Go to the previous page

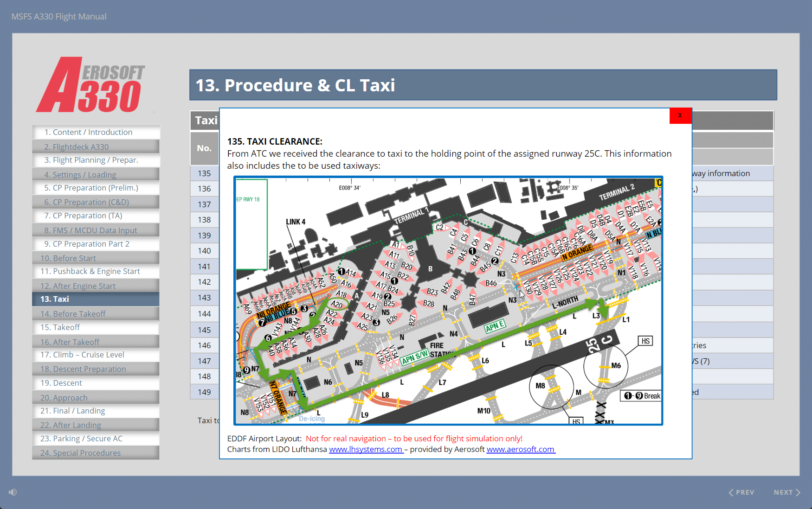click(741, 492)
